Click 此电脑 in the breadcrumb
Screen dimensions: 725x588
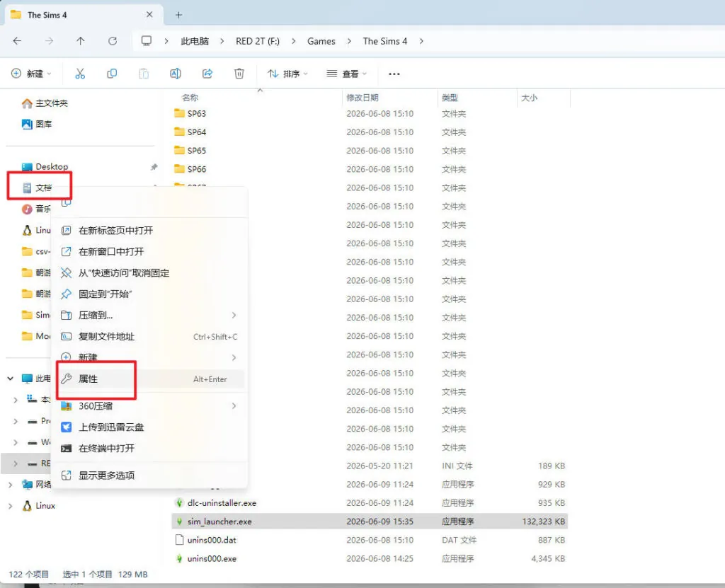pyautogui.click(x=195, y=41)
